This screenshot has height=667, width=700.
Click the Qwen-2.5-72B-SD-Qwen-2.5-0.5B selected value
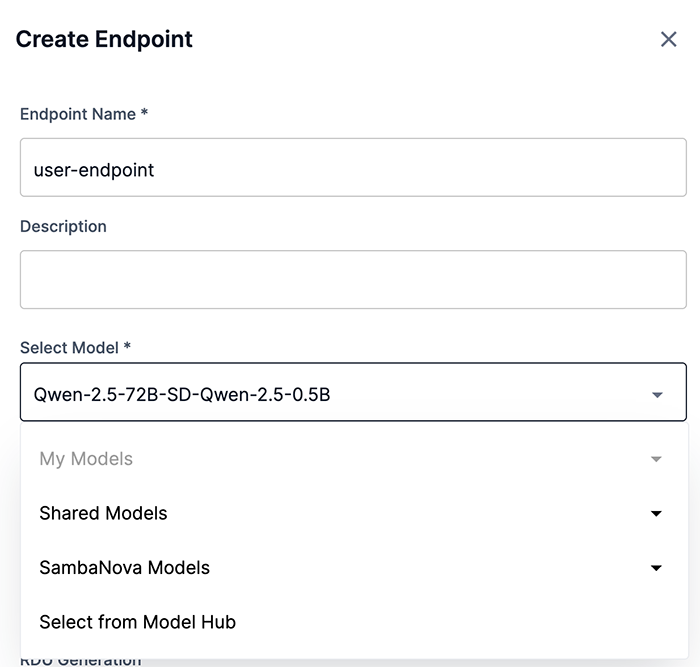click(x=182, y=395)
